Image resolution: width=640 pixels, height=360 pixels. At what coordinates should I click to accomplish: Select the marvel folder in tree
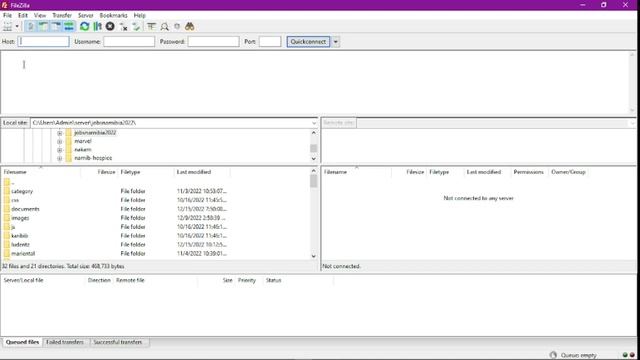pyautogui.click(x=83, y=141)
